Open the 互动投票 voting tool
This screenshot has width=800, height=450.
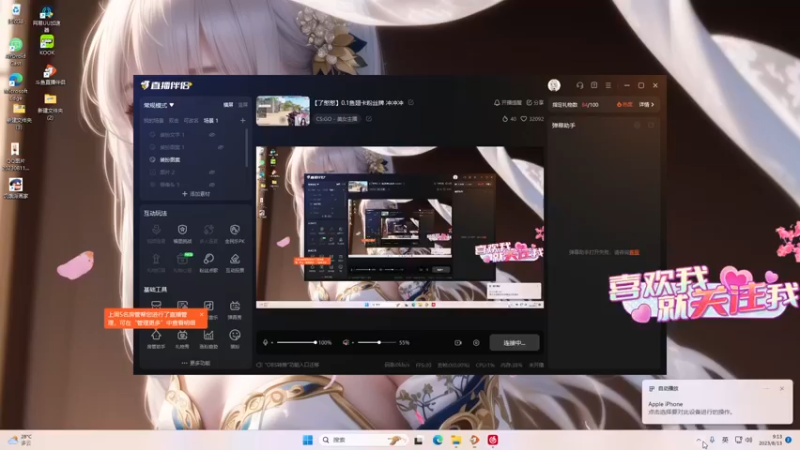[235, 262]
